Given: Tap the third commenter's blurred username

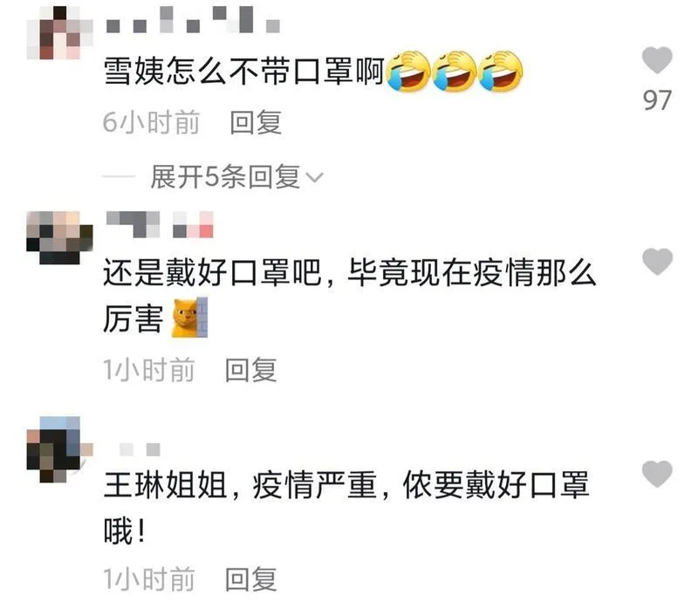Looking at the screenshot, I should click(x=140, y=449).
